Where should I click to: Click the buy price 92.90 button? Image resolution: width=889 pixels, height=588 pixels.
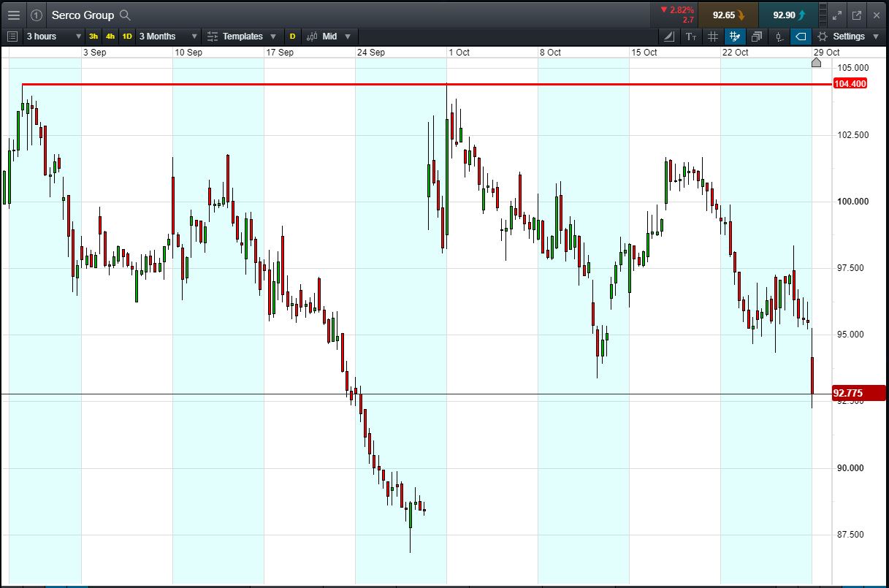788,15
